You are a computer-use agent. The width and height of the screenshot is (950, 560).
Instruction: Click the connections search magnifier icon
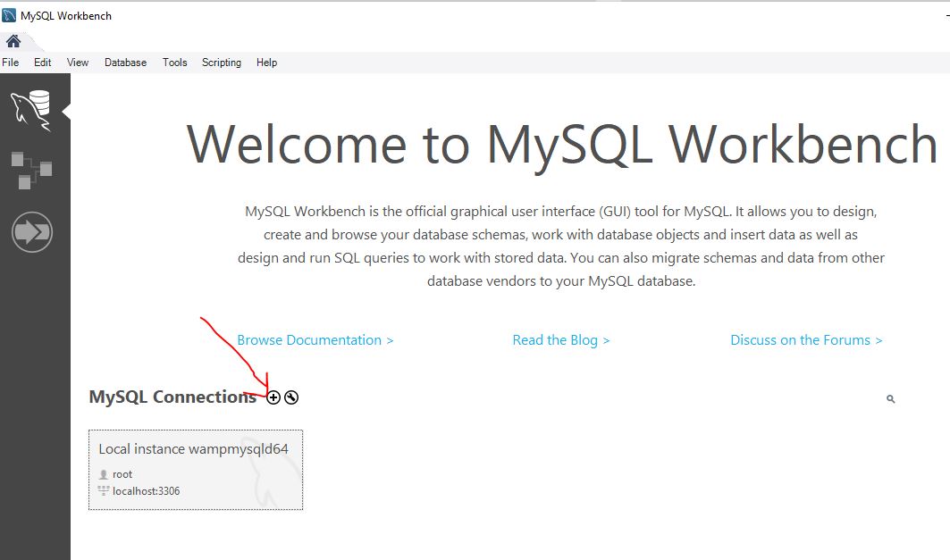pos(891,398)
